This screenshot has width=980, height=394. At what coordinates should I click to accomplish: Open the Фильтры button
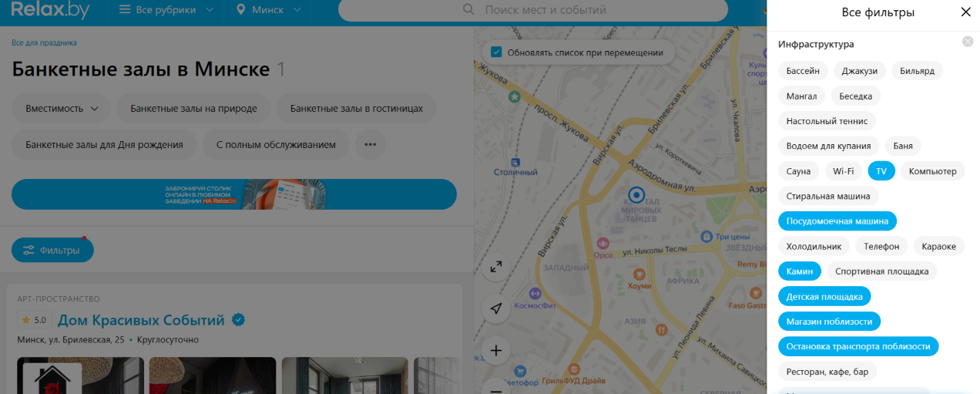tap(52, 251)
